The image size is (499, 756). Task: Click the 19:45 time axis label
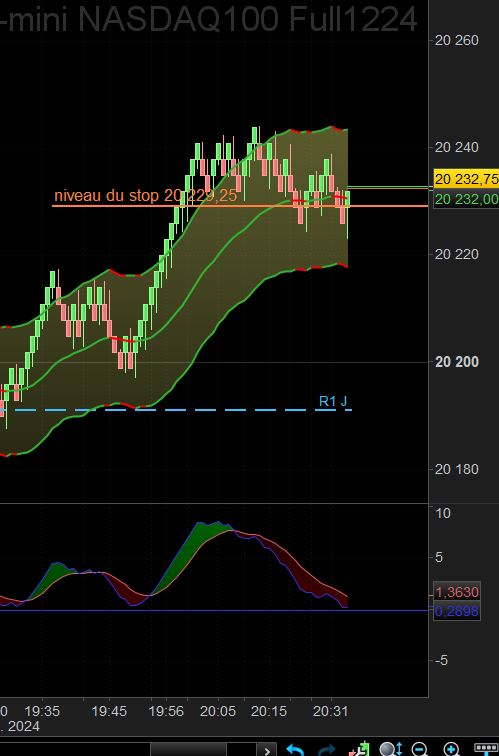click(x=109, y=711)
